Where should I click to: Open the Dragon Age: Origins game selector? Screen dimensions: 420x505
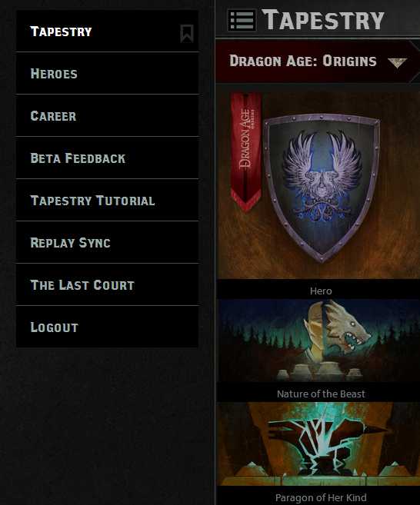(318, 61)
